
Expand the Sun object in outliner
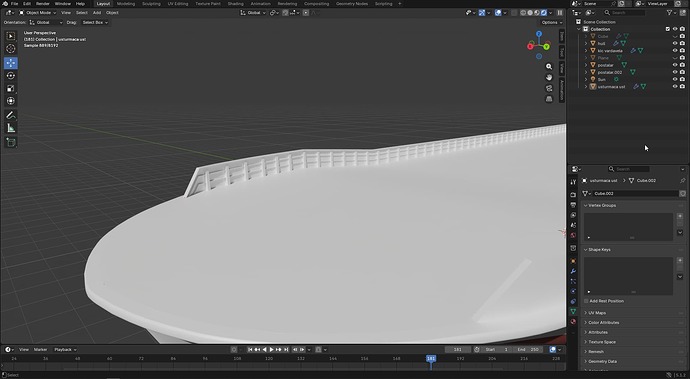click(586, 80)
